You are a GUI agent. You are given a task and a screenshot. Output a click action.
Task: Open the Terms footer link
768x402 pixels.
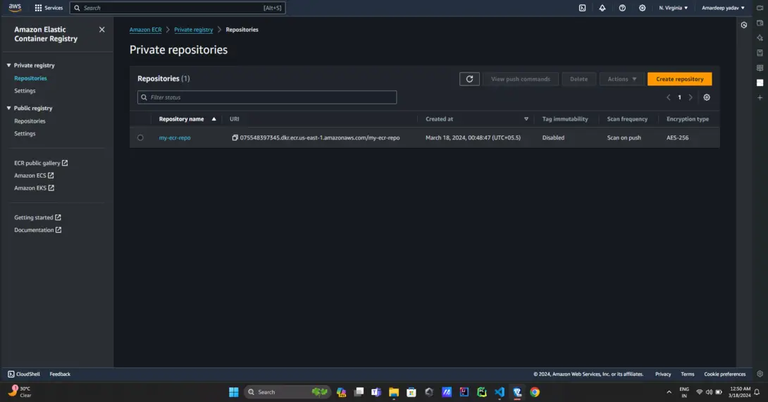tap(687, 374)
